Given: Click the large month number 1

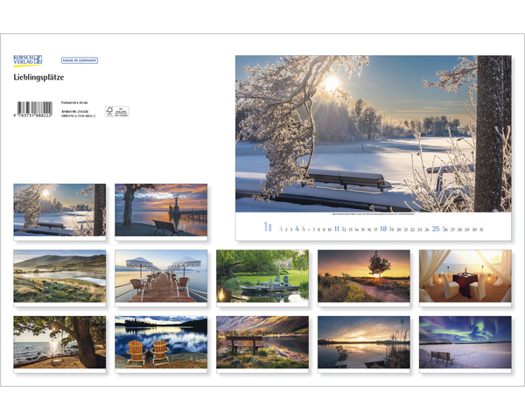Looking at the screenshot, I should (x=266, y=227).
